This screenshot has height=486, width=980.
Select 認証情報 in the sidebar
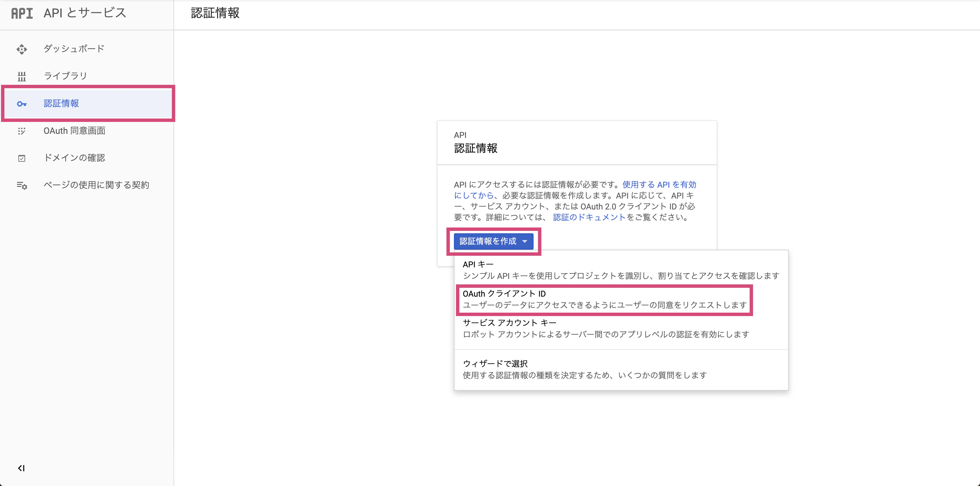87,103
